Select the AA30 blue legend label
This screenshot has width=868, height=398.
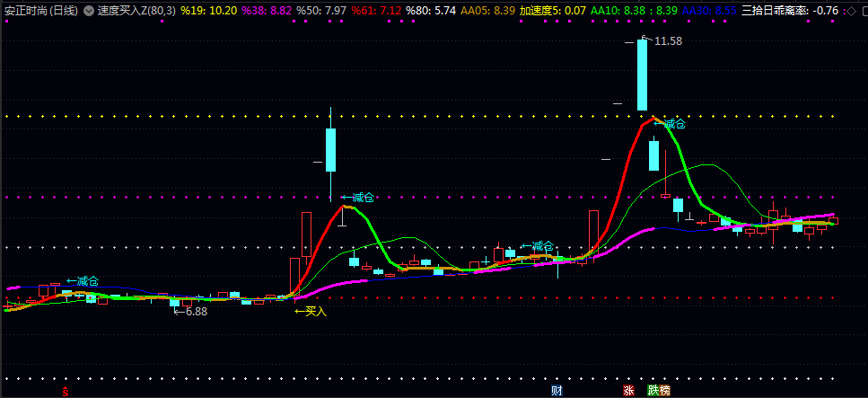710,10
